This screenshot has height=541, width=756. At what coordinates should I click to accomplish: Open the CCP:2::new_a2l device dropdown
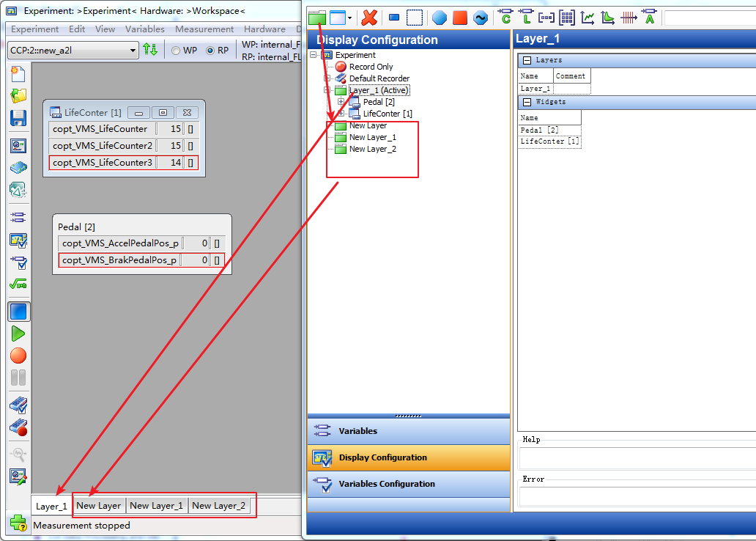[73, 50]
